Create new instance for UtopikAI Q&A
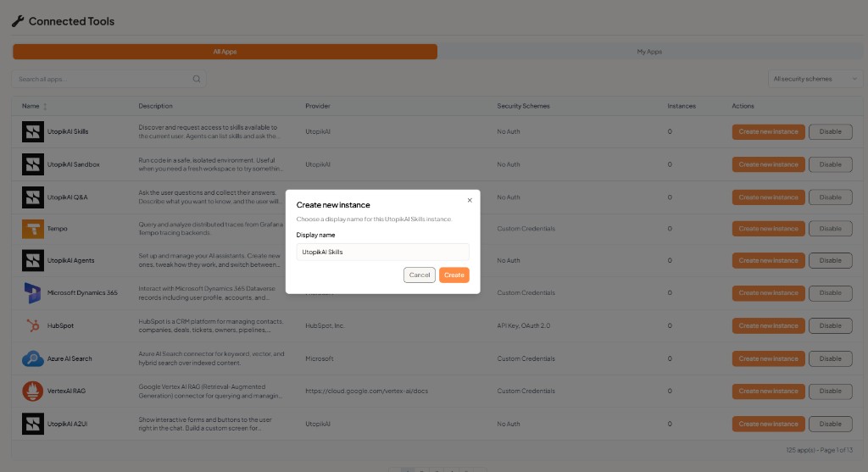The image size is (868, 472). click(768, 197)
